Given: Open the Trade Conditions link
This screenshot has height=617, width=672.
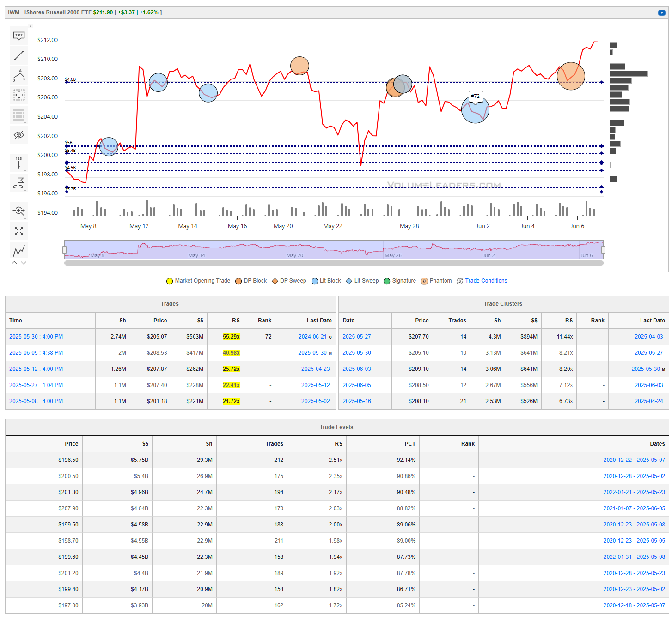Looking at the screenshot, I should tap(486, 281).
